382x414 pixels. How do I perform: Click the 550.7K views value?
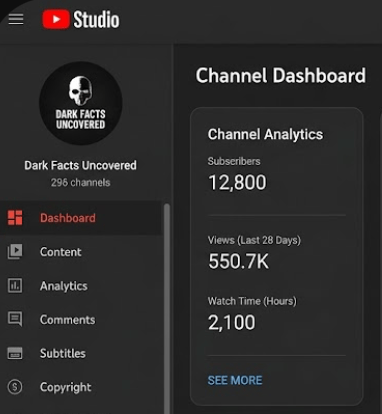[x=238, y=261]
